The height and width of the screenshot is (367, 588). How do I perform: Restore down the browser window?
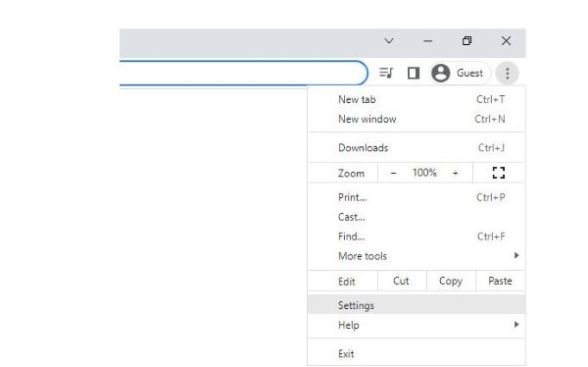pos(466,40)
